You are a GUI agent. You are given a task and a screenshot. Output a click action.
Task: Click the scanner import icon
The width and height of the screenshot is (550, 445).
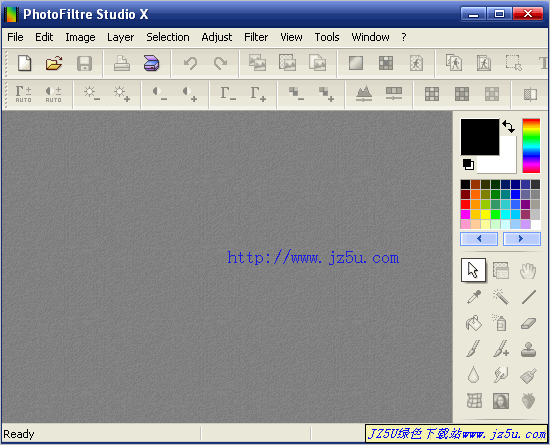point(152,63)
